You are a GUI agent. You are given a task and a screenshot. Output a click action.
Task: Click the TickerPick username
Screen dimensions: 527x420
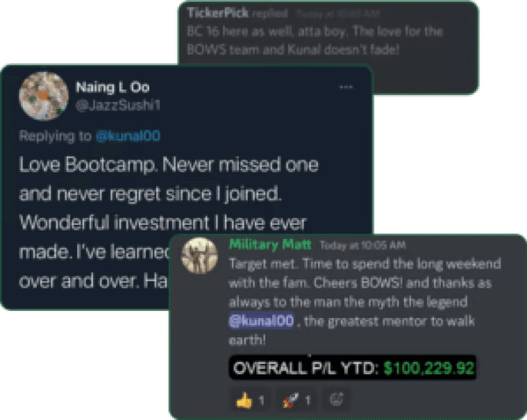click(x=218, y=13)
